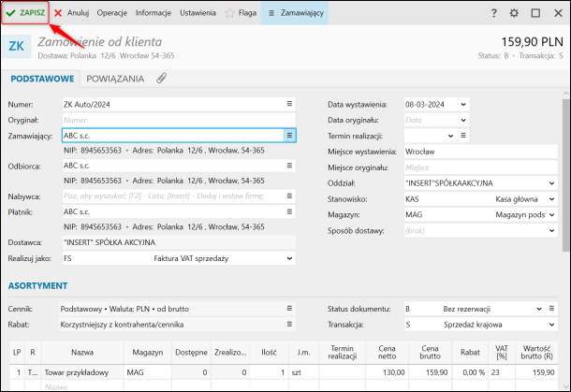This screenshot has width=571, height=392.
Task: Open the Ustawienia menu
Action: click(198, 13)
